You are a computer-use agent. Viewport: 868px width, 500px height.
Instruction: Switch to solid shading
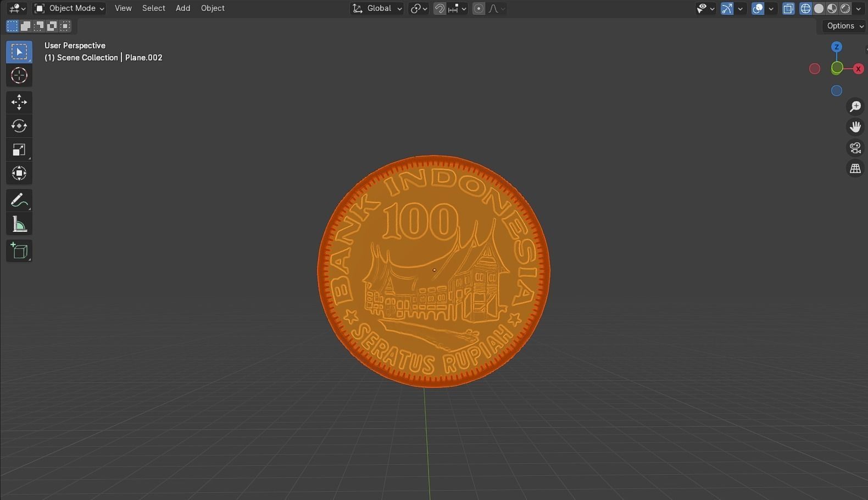[819, 8]
